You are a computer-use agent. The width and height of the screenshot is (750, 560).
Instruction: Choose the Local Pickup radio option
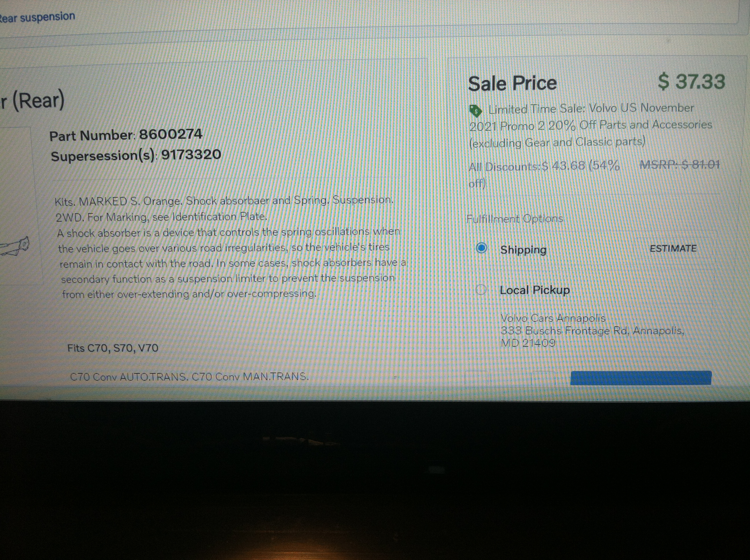pos(481,290)
